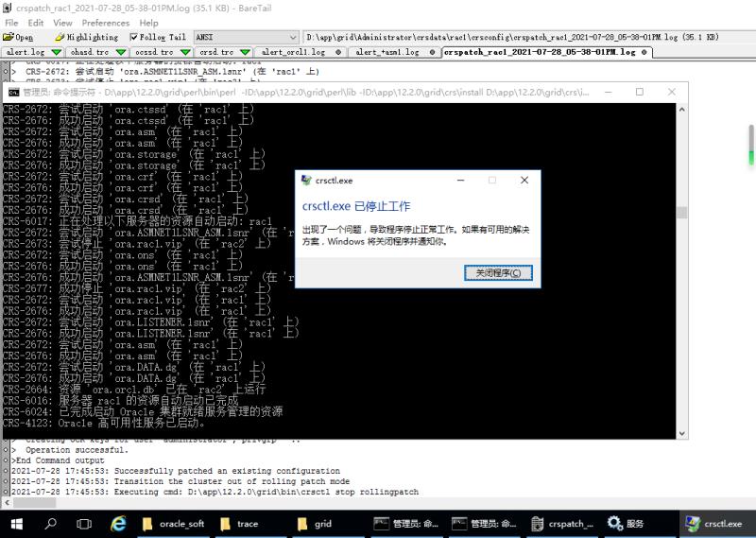
Task: Switch to crspatch BareTail taskbar item
Action: click(561, 524)
